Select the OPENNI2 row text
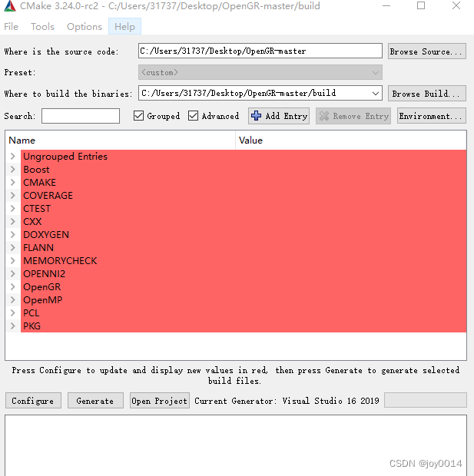 coord(45,274)
